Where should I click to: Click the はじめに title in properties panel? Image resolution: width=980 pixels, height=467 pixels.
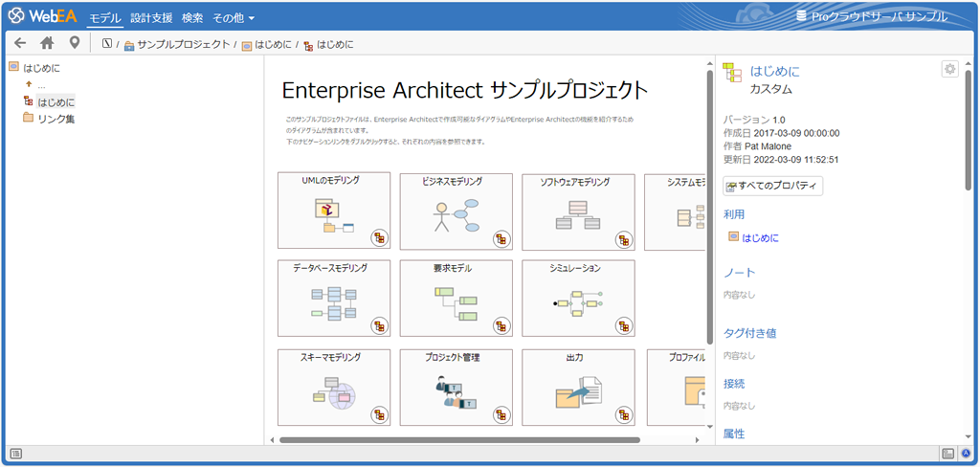point(774,71)
